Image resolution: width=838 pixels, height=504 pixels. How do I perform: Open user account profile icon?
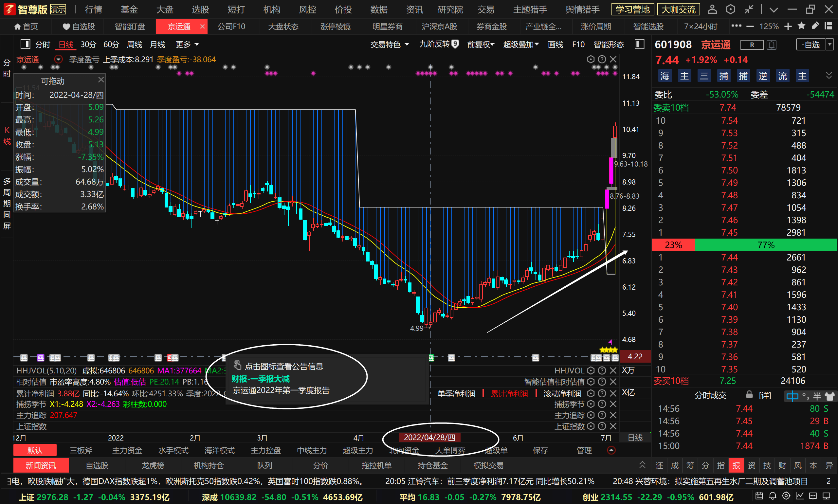[712, 9]
